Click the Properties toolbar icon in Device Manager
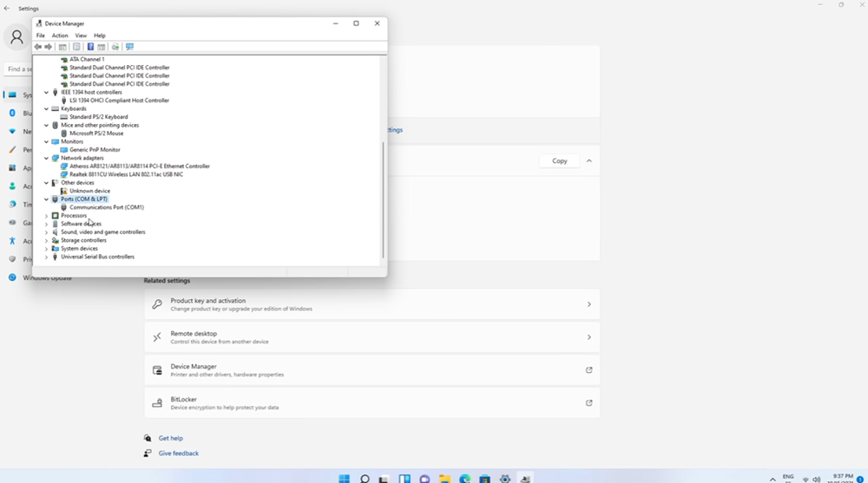Image resolution: width=868 pixels, height=483 pixels. pos(76,47)
